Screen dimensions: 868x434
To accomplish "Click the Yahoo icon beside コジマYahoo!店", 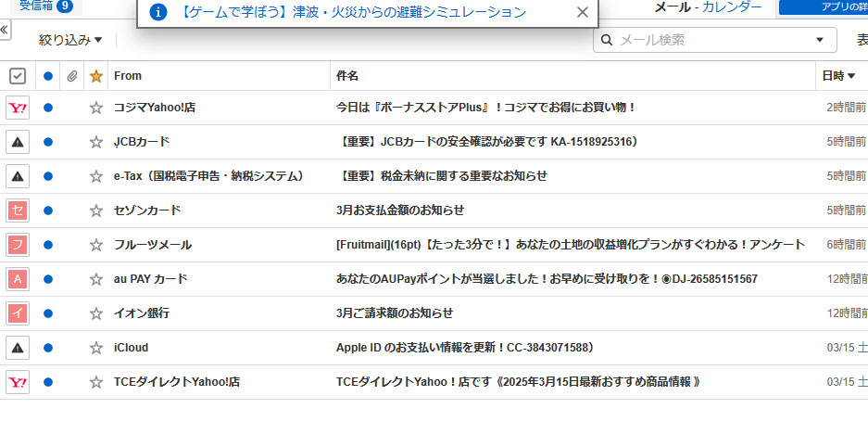I will (18, 108).
